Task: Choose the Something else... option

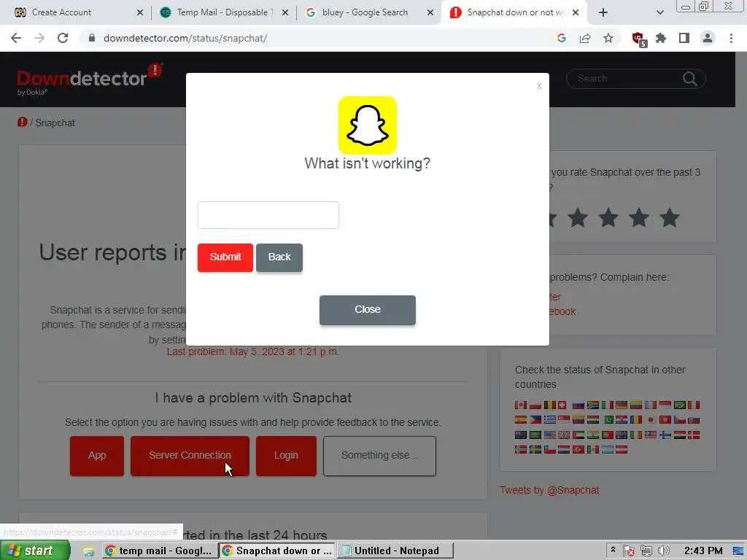Action: [379, 456]
